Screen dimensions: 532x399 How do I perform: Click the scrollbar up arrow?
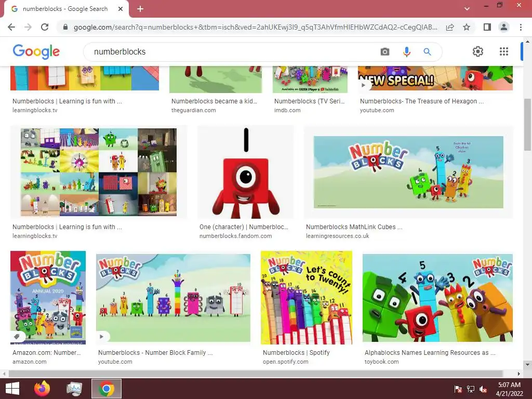(x=527, y=42)
